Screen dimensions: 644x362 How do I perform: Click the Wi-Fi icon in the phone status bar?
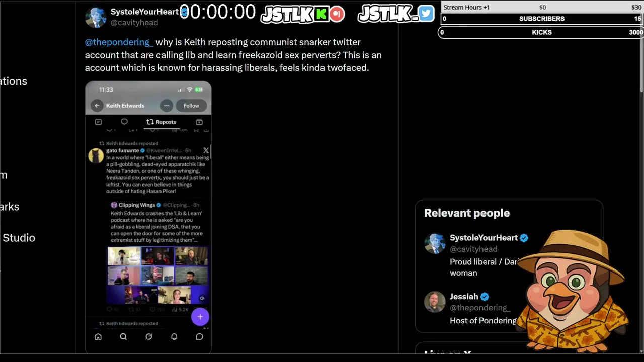coord(190,89)
